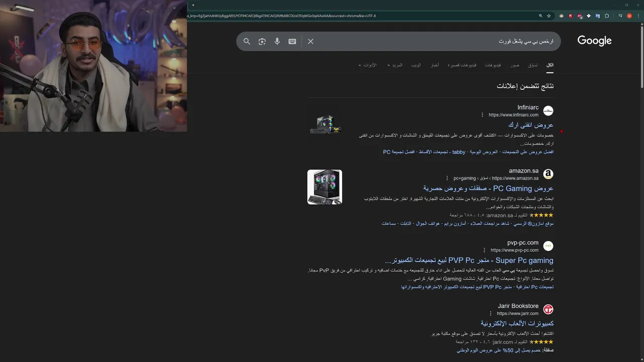
Task: Open عروض PC Gaming Amazon result title
Action: point(488,189)
